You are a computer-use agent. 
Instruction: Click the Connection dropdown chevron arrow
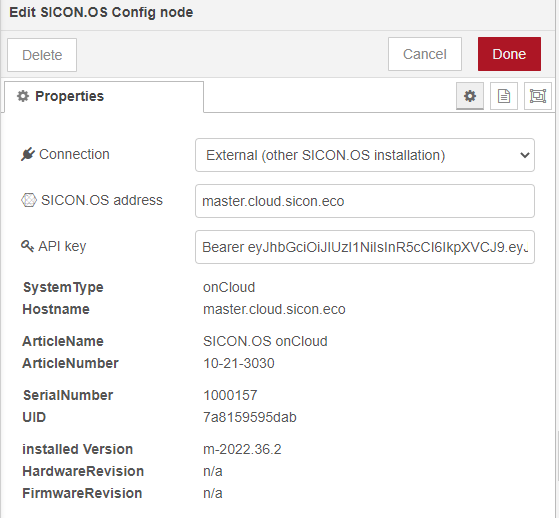pyautogui.click(x=524, y=155)
